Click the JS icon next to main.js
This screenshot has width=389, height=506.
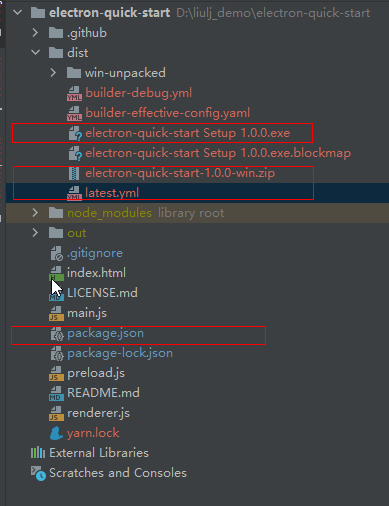coord(56,313)
